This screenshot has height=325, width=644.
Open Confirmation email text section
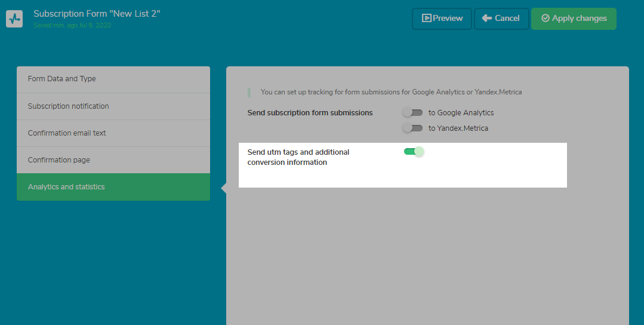coord(113,133)
